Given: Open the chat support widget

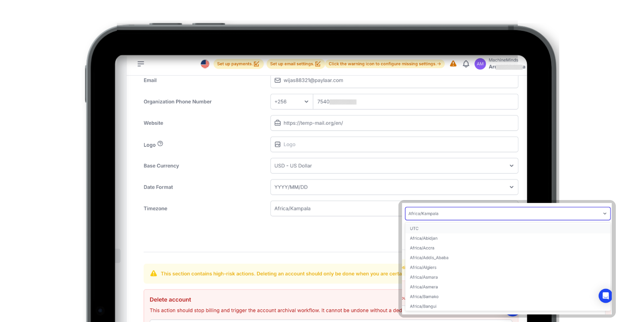Looking at the screenshot, I should coord(605,296).
